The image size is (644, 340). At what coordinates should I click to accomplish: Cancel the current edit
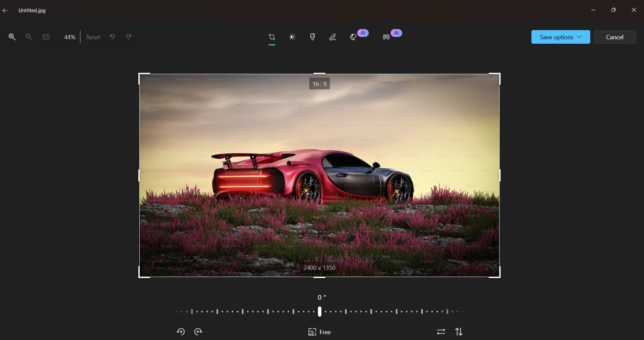coord(615,37)
